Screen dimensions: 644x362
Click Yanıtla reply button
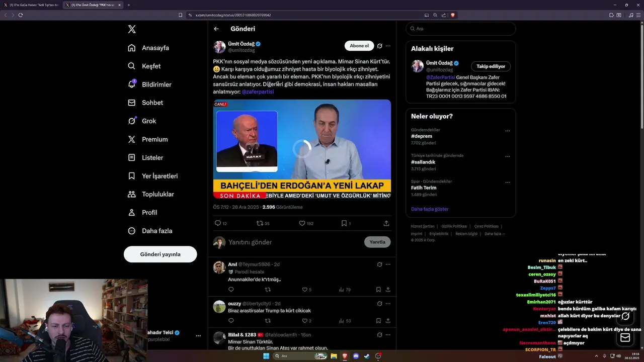[377, 242]
